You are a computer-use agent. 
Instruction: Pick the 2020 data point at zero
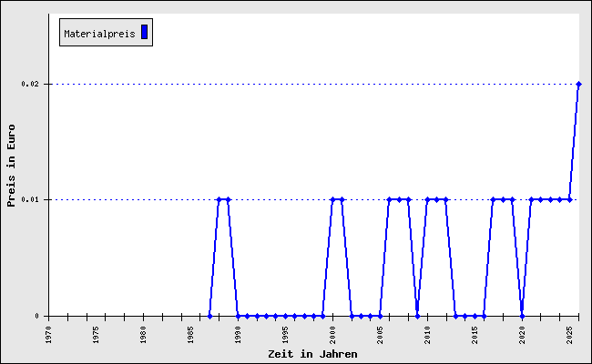point(522,316)
